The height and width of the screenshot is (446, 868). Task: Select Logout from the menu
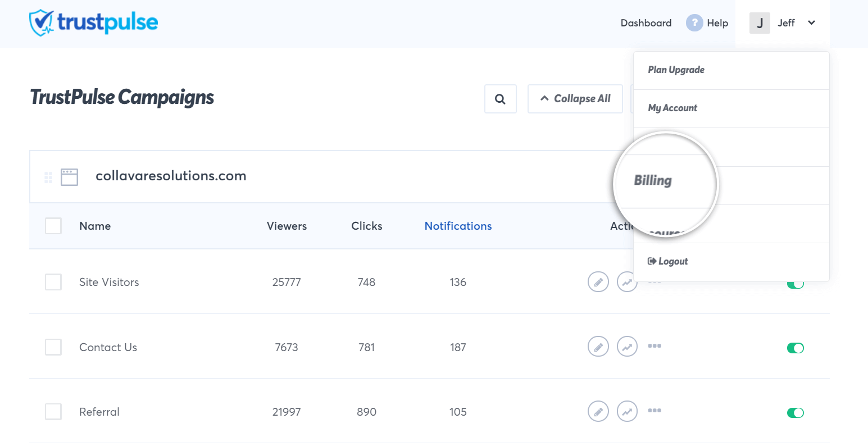coord(731,262)
